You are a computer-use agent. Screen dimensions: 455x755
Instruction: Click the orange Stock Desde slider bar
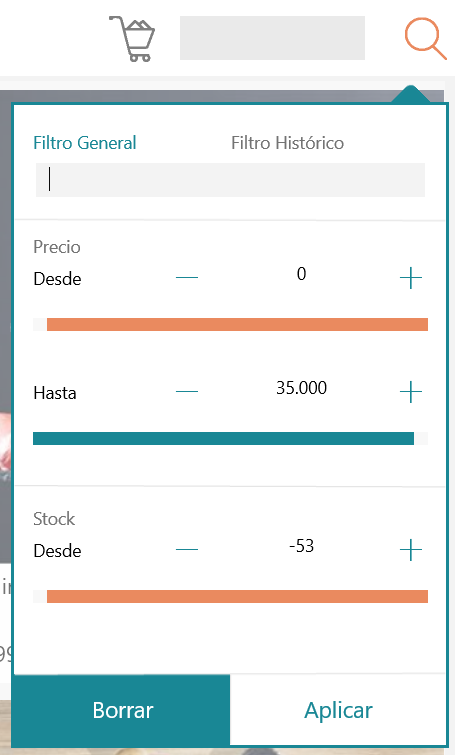click(x=237, y=597)
